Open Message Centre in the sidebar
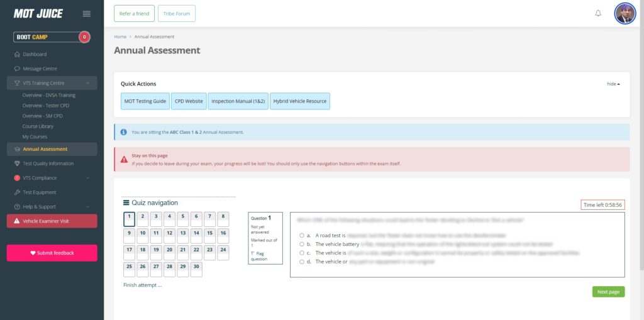The width and height of the screenshot is (644, 320). (40, 69)
